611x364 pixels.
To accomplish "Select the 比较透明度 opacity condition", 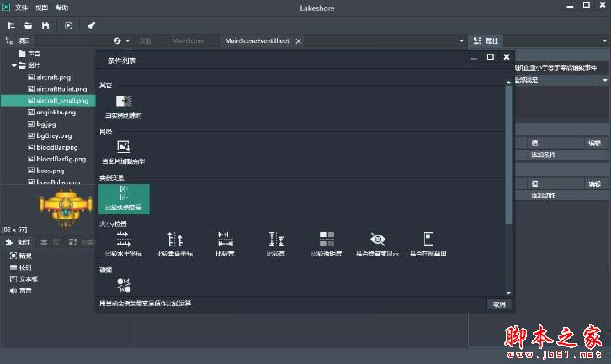I will click(327, 244).
